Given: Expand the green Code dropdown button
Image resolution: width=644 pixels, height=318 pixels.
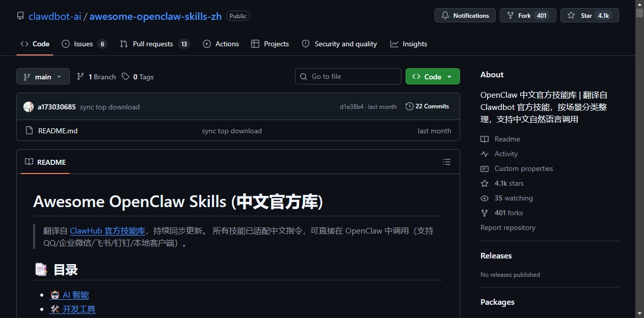Looking at the screenshot, I should click(x=433, y=76).
